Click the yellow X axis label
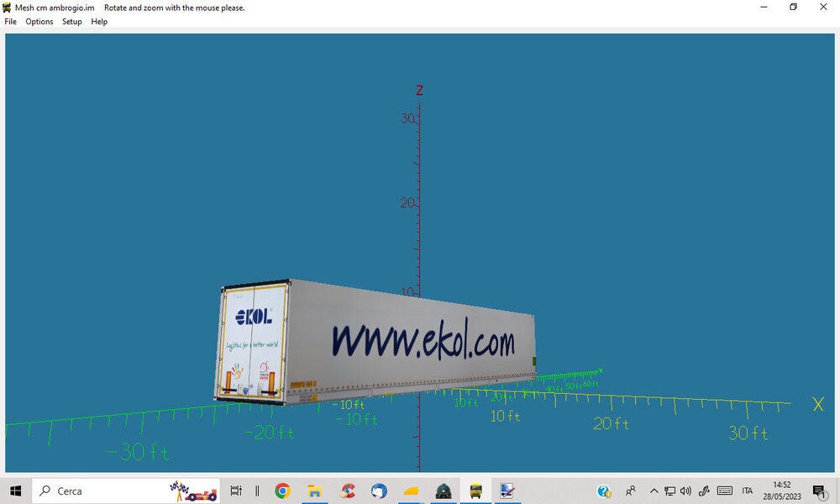The width and height of the screenshot is (840, 504). tap(818, 404)
